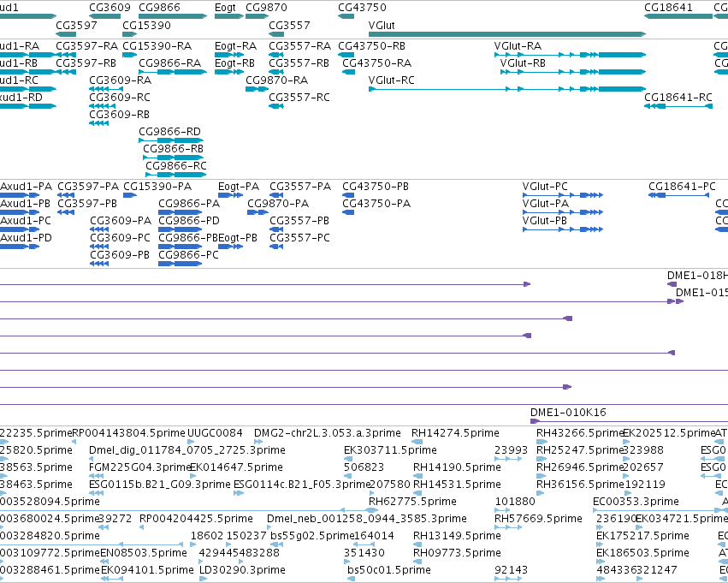Select the CG9870-PA protein label
The width and height of the screenshot is (728, 583).
tap(278, 204)
